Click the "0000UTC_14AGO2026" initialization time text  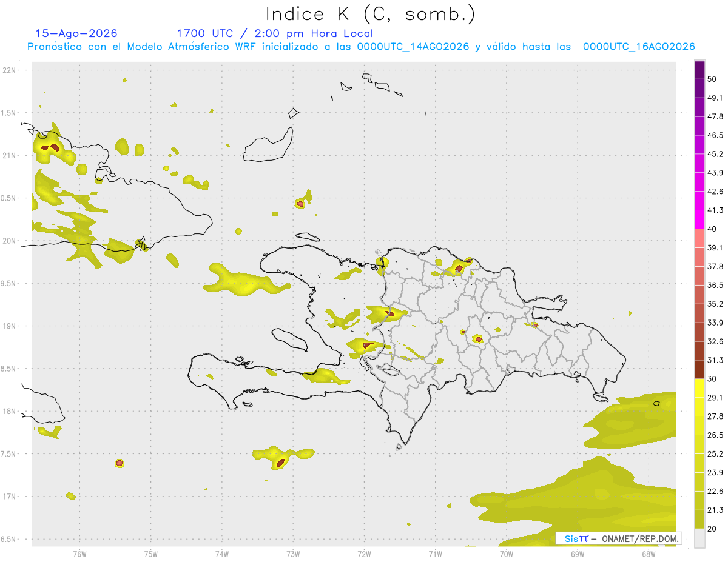coord(413,47)
